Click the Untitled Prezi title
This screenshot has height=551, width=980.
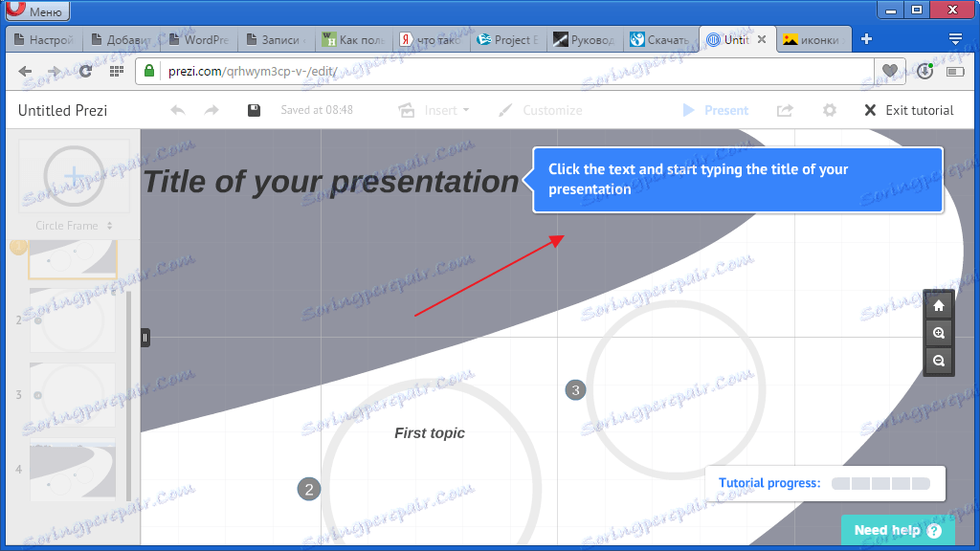[x=62, y=111]
